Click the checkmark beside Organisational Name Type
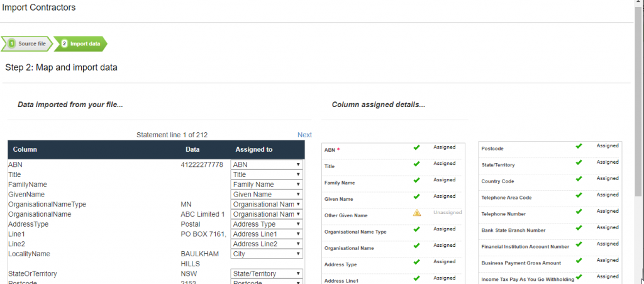Image resolution: width=644 pixels, height=284 pixels. point(416,229)
